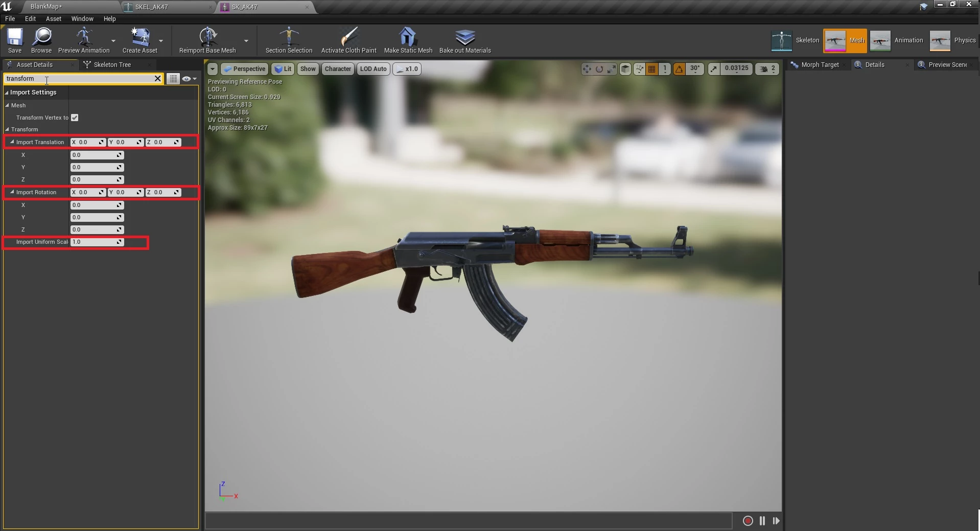Open Preview Animation dropdown arrow

point(113,40)
